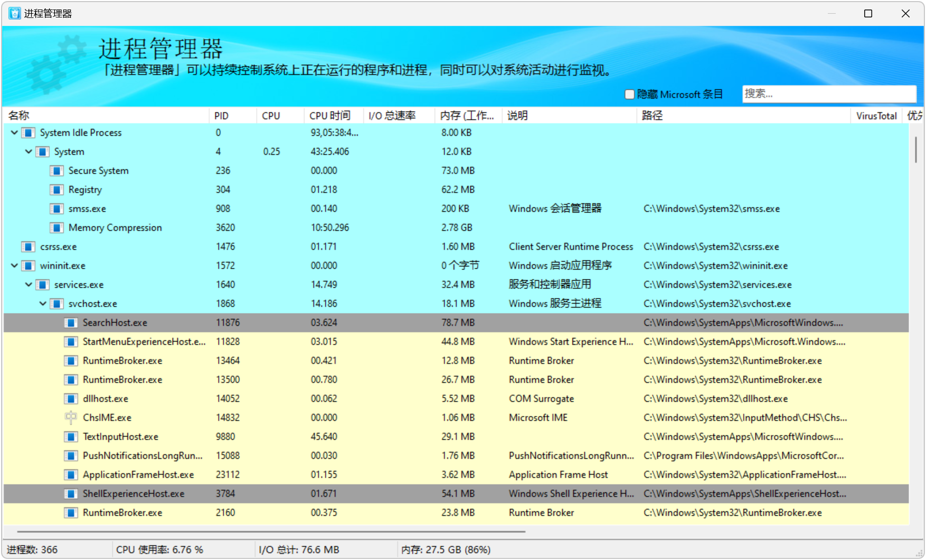Click CPU 使用率 6.76 % status entry

click(x=159, y=549)
